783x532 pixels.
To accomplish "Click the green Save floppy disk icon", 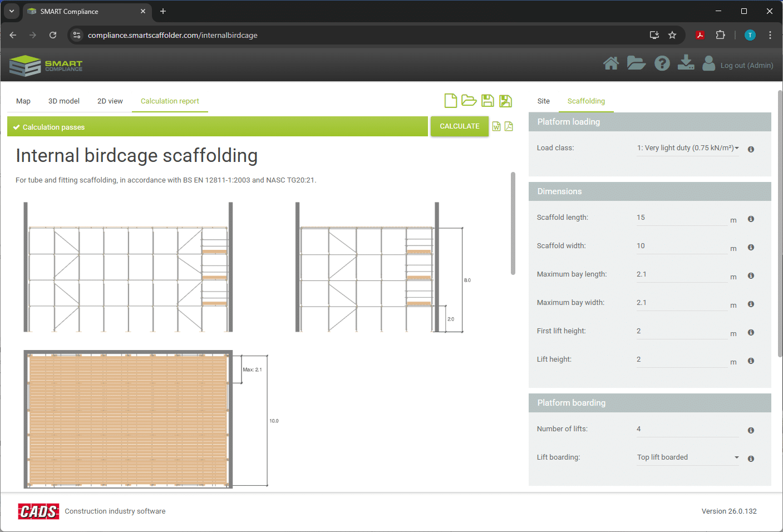I will click(x=487, y=101).
